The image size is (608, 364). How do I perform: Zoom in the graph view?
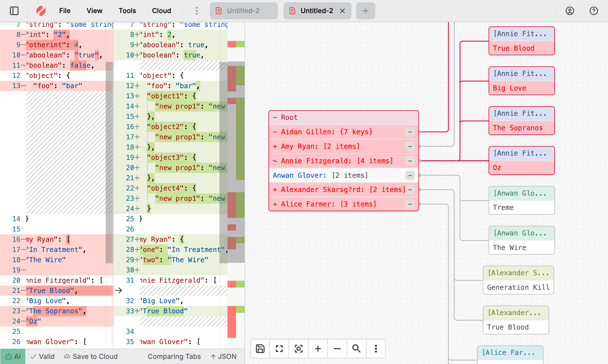pos(318,349)
